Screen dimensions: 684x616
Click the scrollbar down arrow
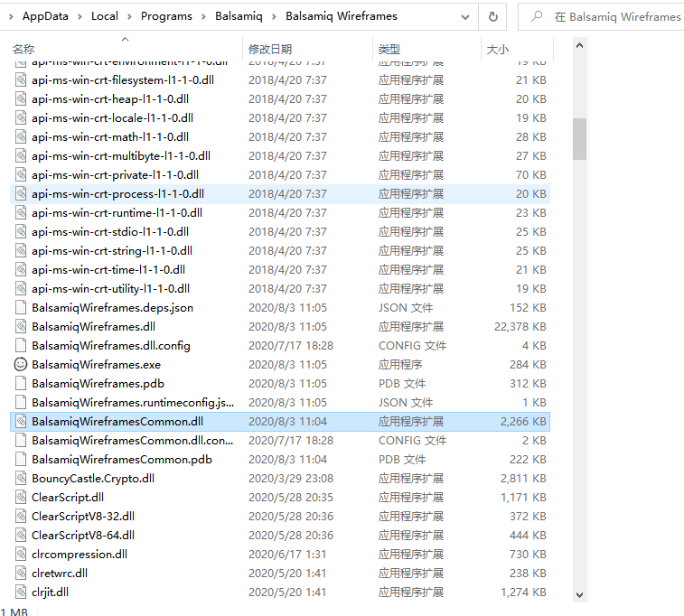(x=579, y=594)
